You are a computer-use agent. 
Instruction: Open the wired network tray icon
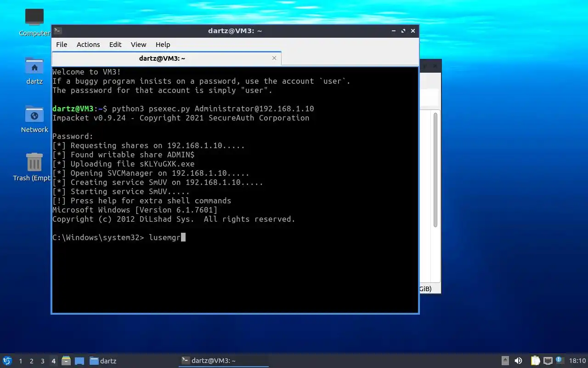548,361
